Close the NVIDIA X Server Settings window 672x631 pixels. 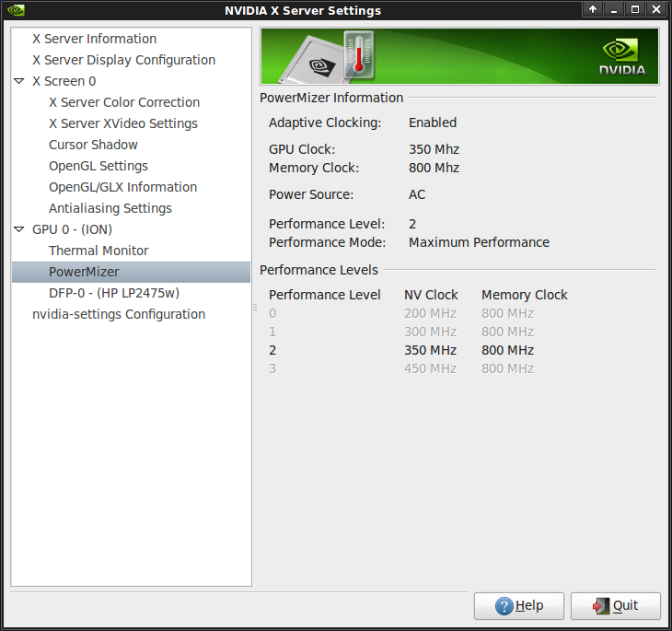point(656,9)
